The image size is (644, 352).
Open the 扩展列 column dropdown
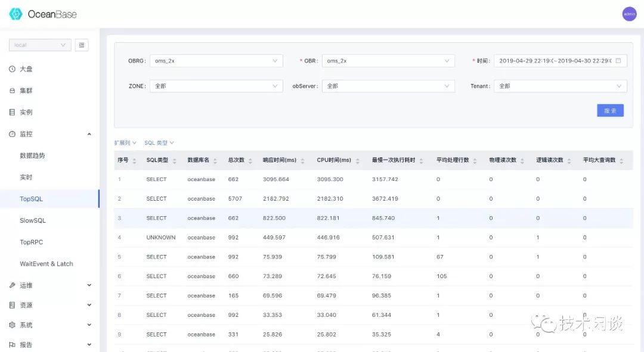pyautogui.click(x=125, y=143)
